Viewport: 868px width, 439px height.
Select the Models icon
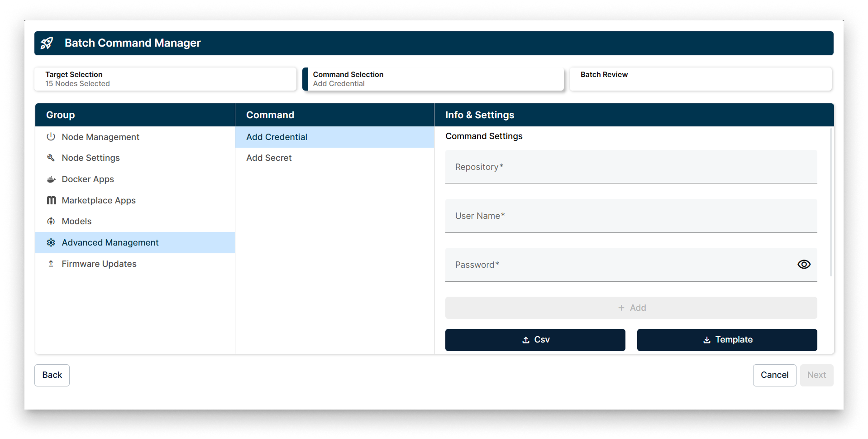click(51, 221)
